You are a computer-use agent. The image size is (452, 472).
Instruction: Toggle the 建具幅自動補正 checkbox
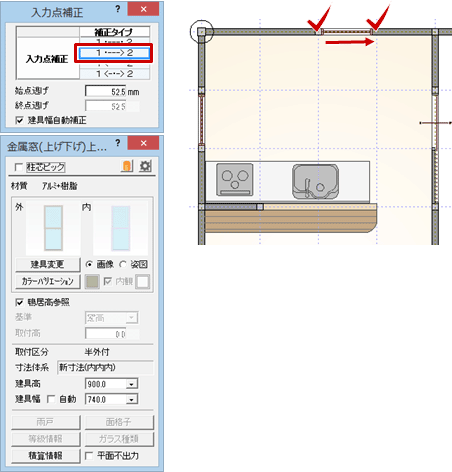19,120
